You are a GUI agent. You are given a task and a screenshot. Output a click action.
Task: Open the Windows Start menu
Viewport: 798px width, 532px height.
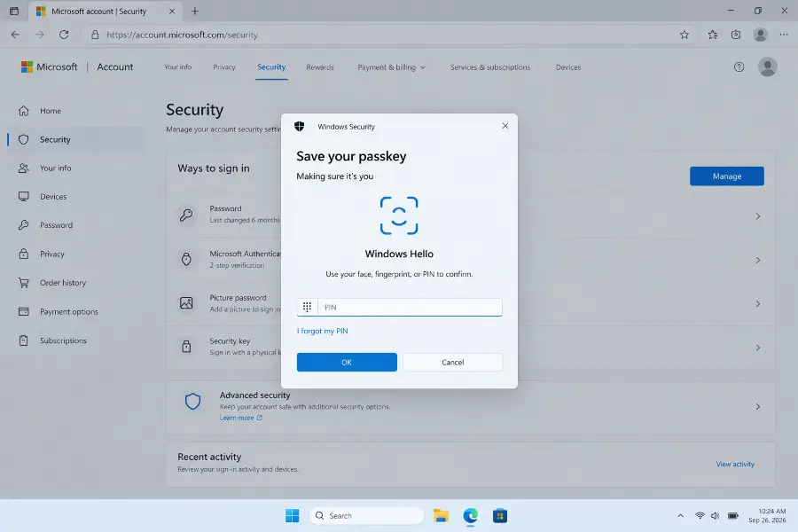292,516
